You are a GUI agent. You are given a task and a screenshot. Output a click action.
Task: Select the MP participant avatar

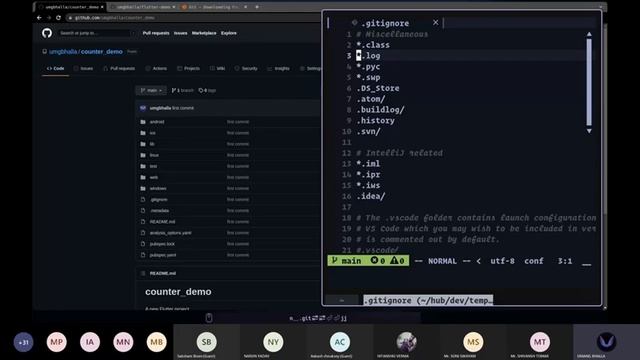tap(57, 342)
